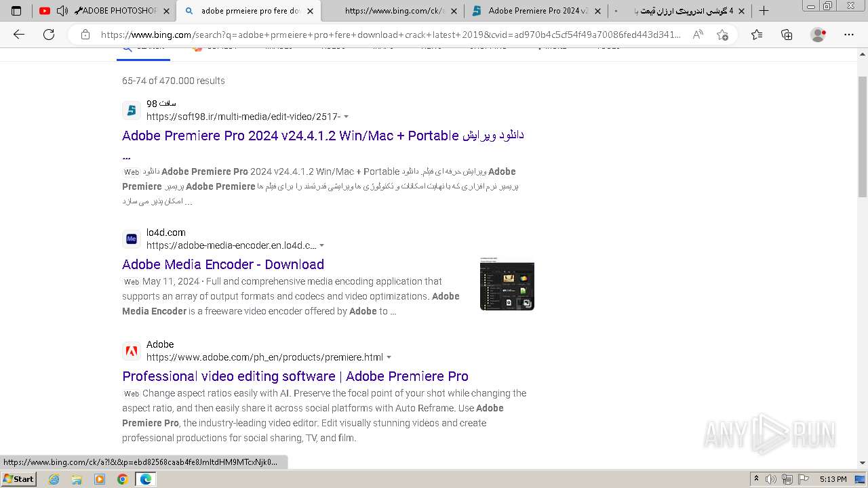Expand the lo4d.com URL dropdown arrow
Viewport: 868px width, 488px height.
coord(322,246)
